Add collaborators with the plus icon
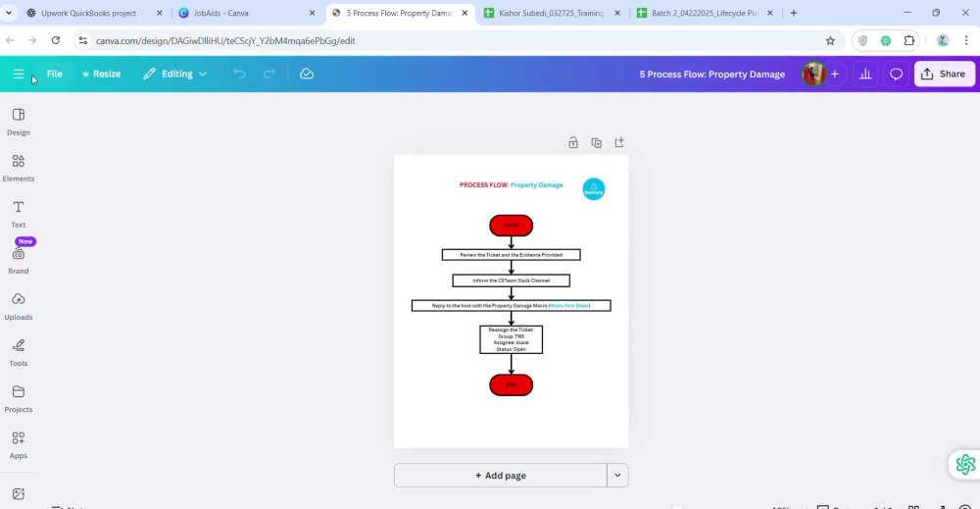Viewport: 980px width, 509px height. 834,74
